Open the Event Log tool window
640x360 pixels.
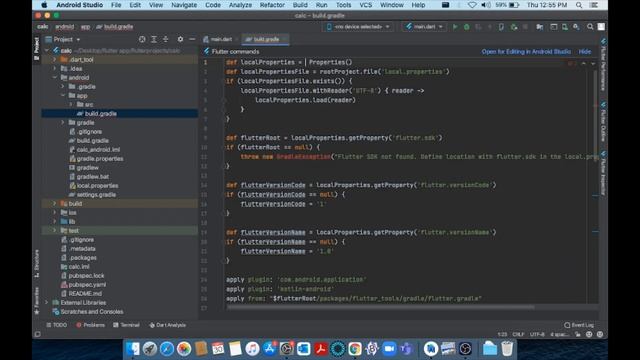pos(579,325)
